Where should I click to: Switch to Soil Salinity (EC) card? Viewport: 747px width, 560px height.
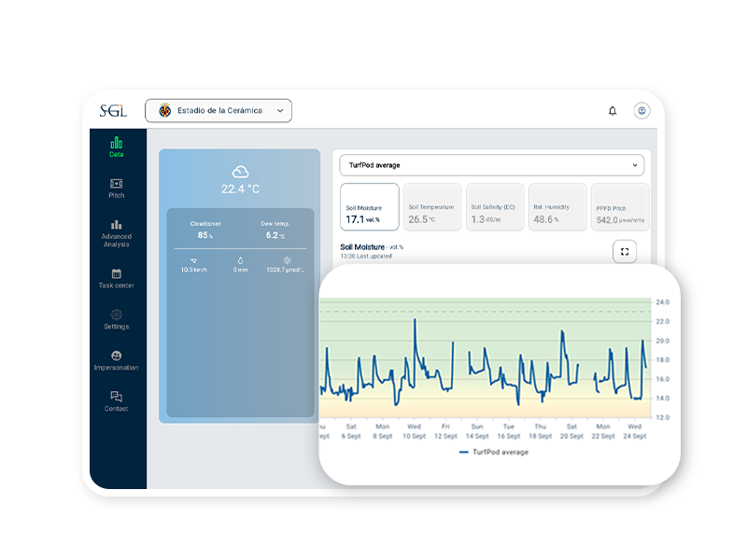pyautogui.click(x=495, y=207)
